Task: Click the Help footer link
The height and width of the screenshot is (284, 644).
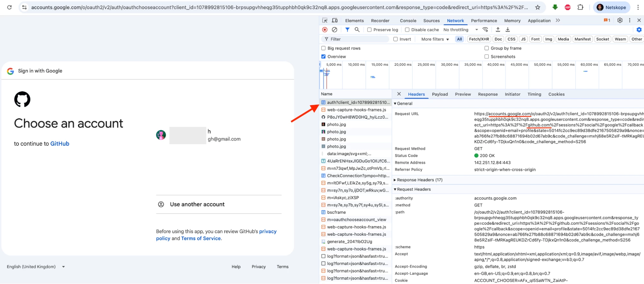Action: point(236,267)
